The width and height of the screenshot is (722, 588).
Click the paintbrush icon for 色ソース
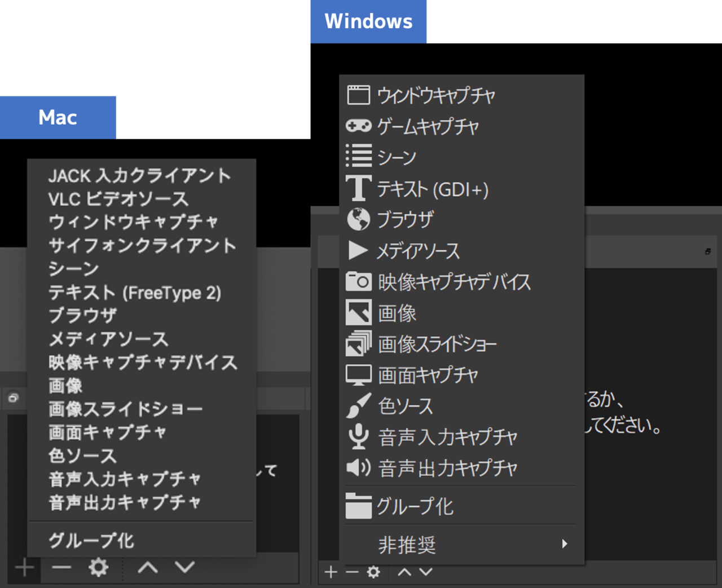point(358,406)
